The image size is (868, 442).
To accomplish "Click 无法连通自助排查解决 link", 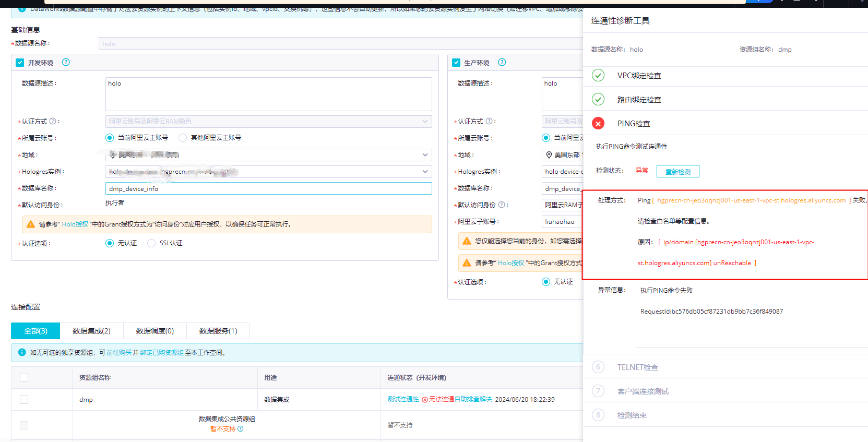I will [x=460, y=399].
